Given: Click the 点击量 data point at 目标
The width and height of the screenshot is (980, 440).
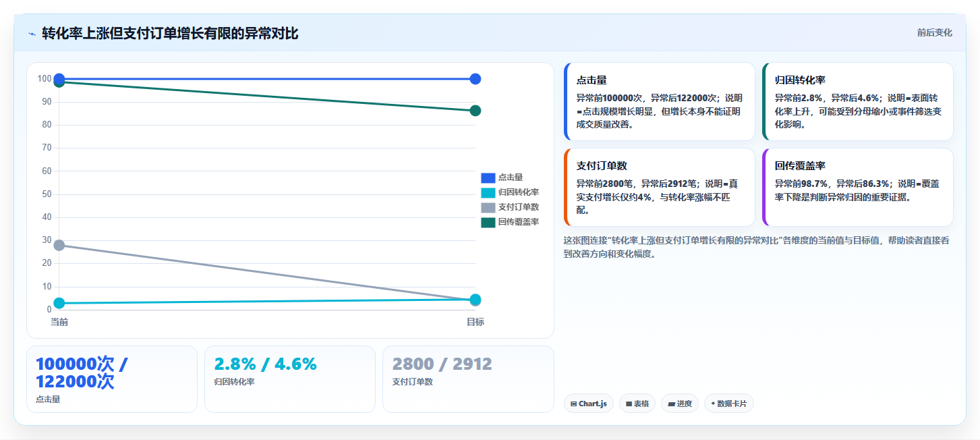Looking at the screenshot, I should pos(475,79).
